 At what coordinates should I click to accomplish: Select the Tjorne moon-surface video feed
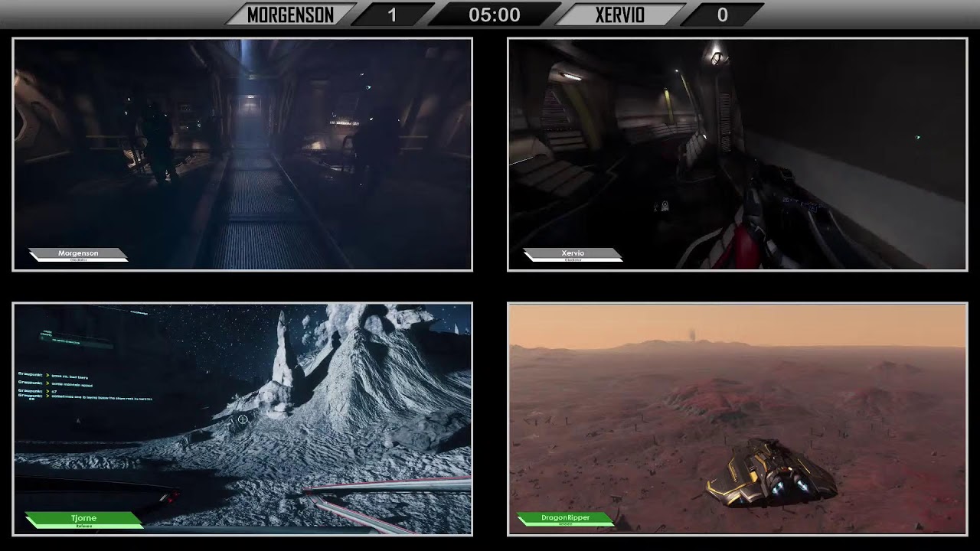(x=243, y=419)
